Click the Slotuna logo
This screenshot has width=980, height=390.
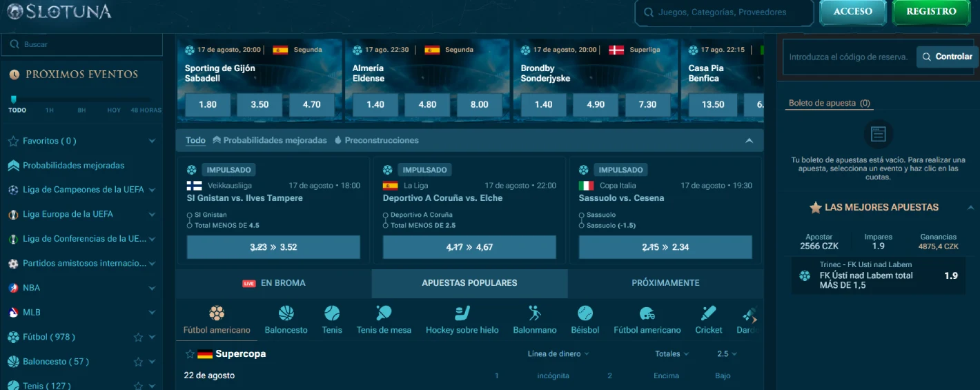pyautogui.click(x=59, y=11)
